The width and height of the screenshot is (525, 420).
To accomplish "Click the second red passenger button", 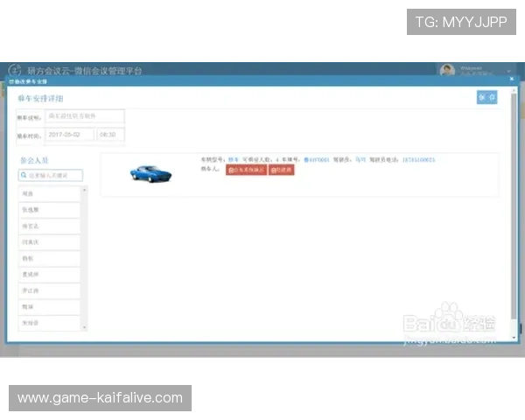I will 282,171.
